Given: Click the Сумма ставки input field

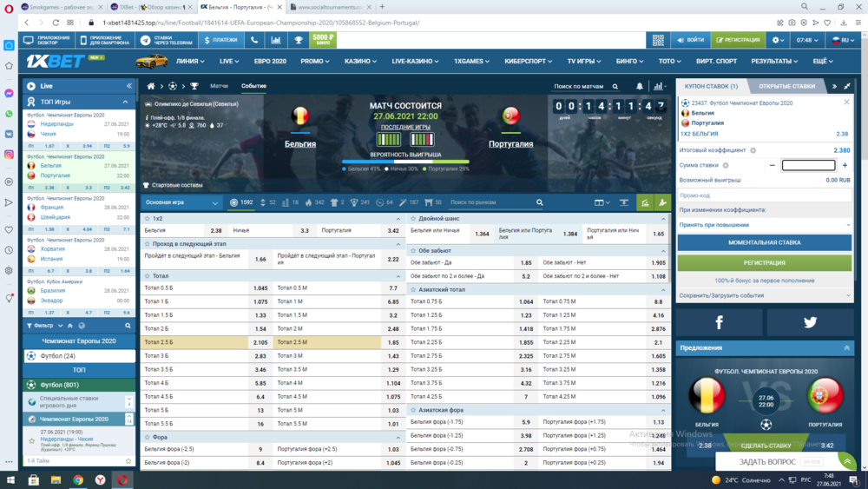Looking at the screenshot, I should 808,165.
